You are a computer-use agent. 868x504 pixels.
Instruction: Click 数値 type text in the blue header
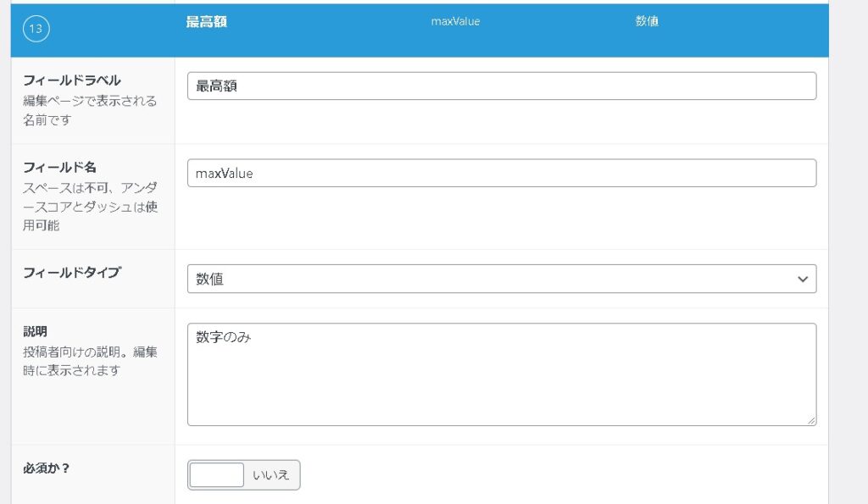(x=647, y=22)
